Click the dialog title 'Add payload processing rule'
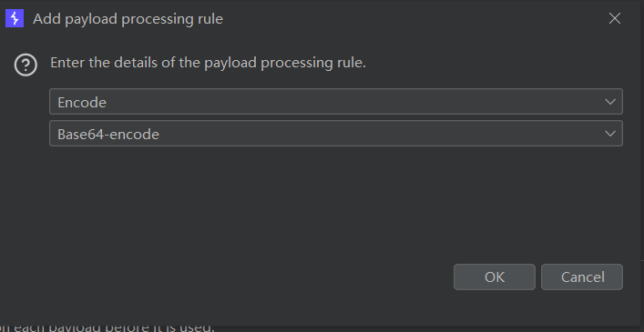The width and height of the screenshot is (644, 332). point(128,19)
